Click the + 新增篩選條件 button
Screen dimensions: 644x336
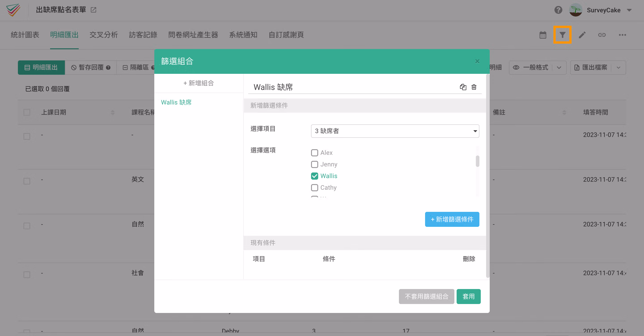(452, 219)
